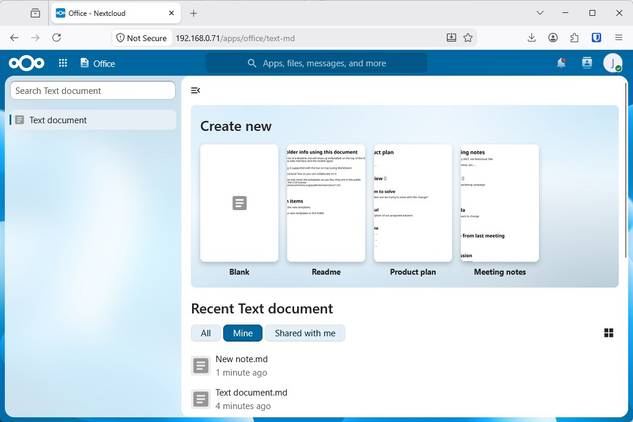This screenshot has width=633, height=422.
Task: Click the New note.md file icon
Action: tap(201, 366)
